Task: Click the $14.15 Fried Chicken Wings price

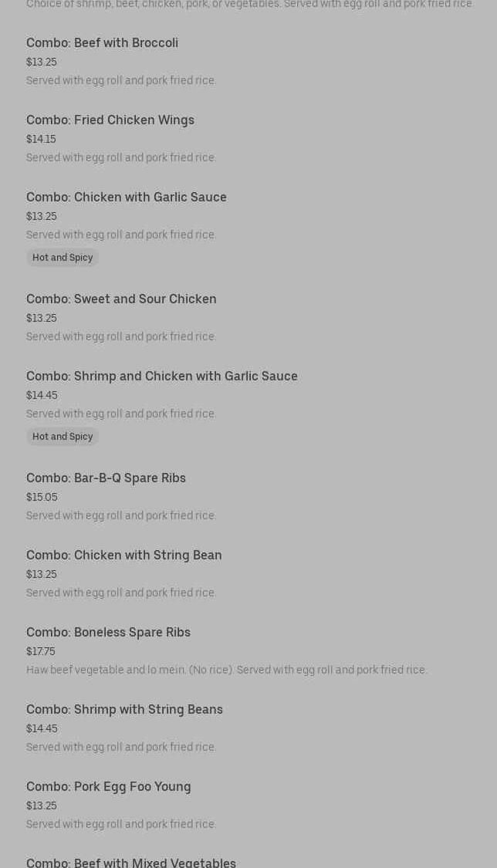Action: [41, 139]
